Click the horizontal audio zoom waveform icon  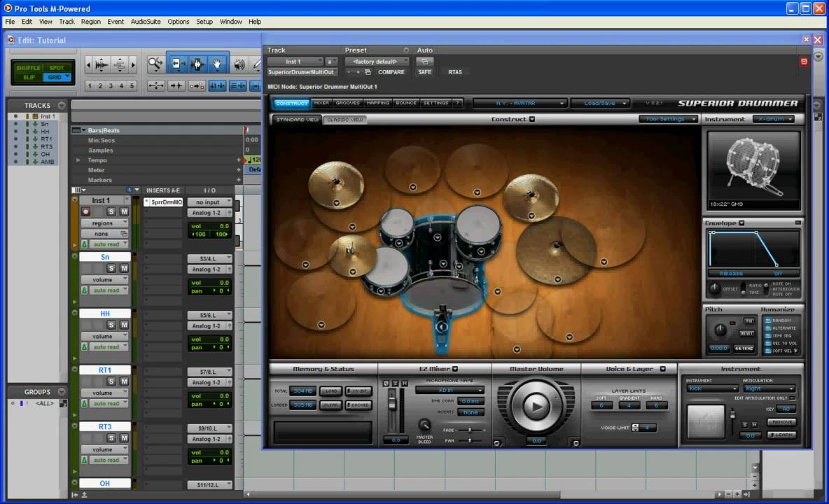(102, 65)
